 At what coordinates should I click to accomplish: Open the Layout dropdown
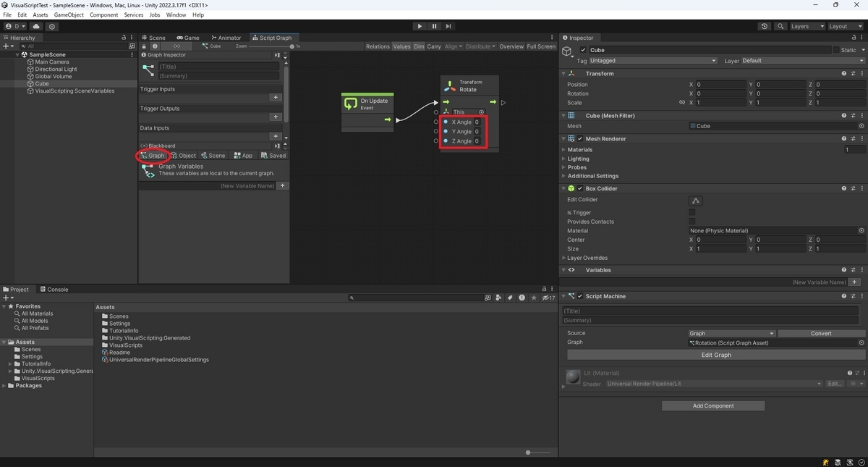pos(846,26)
